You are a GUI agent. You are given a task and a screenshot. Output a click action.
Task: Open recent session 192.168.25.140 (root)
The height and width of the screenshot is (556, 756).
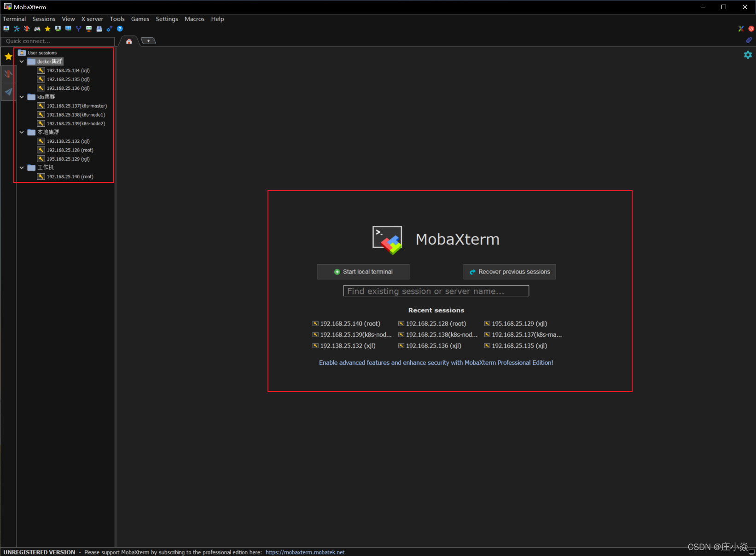click(x=347, y=324)
